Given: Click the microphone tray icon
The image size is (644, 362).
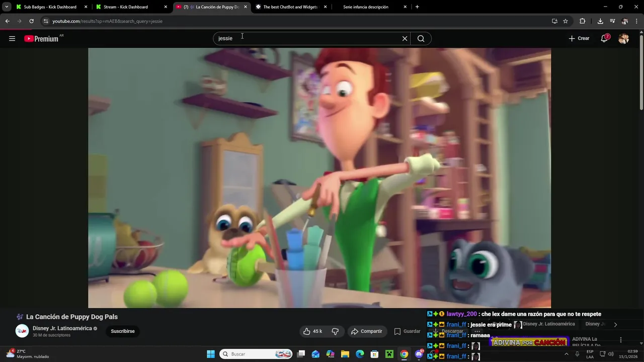Looking at the screenshot, I should tap(577, 354).
